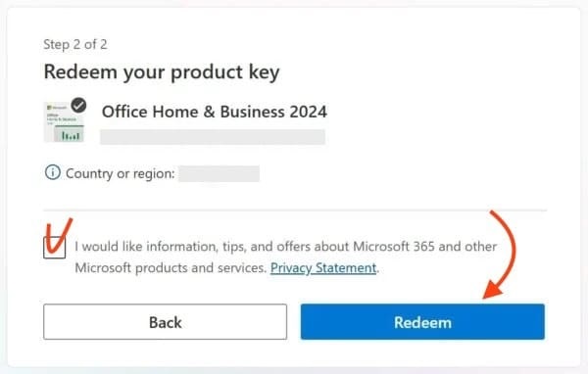
Task: Click the green chart graphic on Office box
Action: pos(71,134)
